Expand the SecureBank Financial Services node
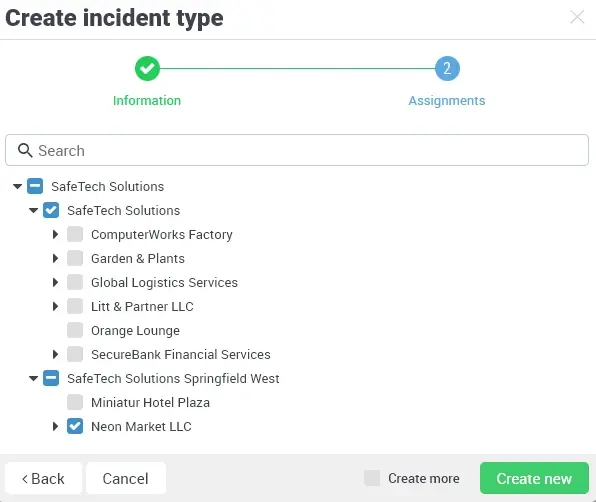This screenshot has width=596, height=502. click(55, 354)
